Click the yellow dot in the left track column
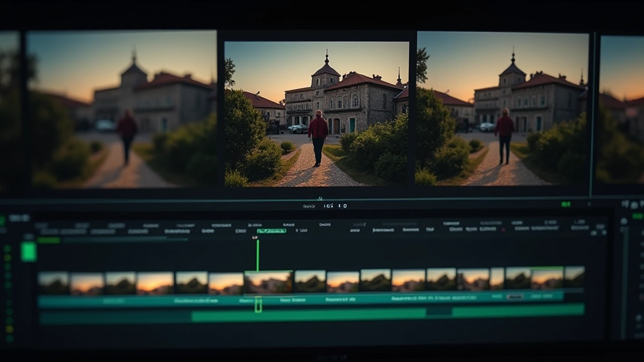Viewport: 644px width, 362px height. click(x=9, y=329)
